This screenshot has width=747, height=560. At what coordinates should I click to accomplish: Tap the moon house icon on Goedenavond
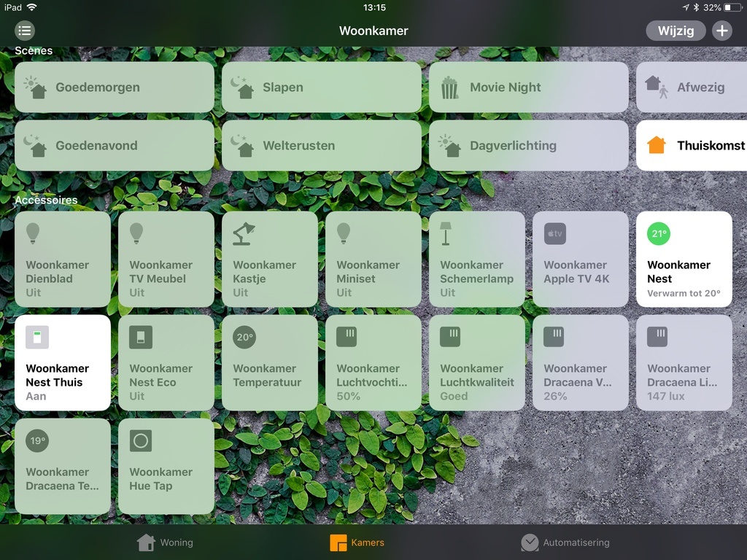tap(35, 145)
